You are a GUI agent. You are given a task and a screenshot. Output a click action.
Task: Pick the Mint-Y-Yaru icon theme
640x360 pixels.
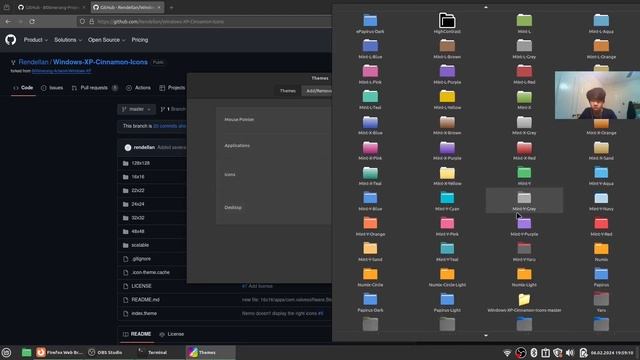[x=524, y=251]
